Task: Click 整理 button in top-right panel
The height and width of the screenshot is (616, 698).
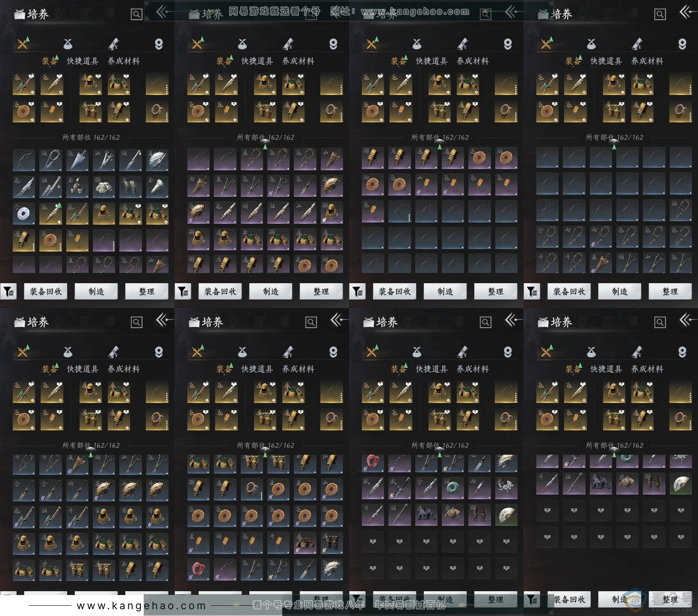Action: (670, 291)
